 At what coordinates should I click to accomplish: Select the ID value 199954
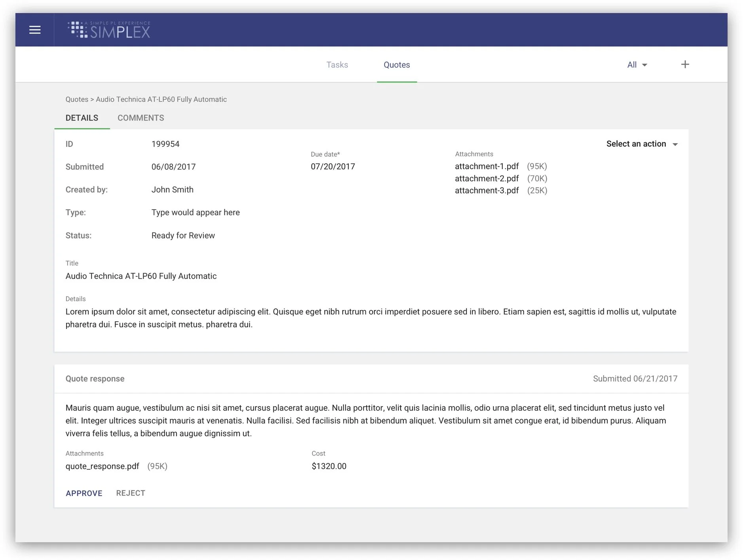click(165, 144)
